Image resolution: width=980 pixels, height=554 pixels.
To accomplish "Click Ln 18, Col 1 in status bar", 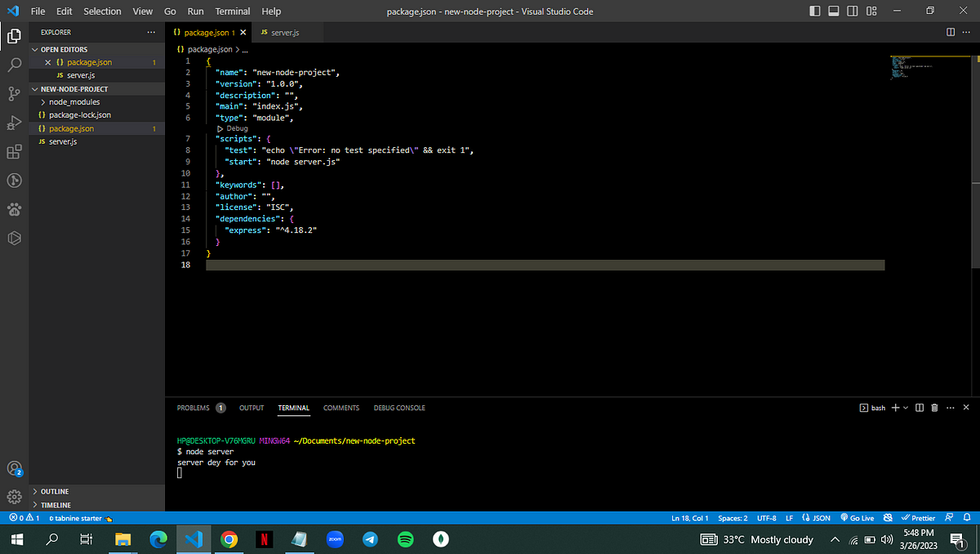I will 689,518.
